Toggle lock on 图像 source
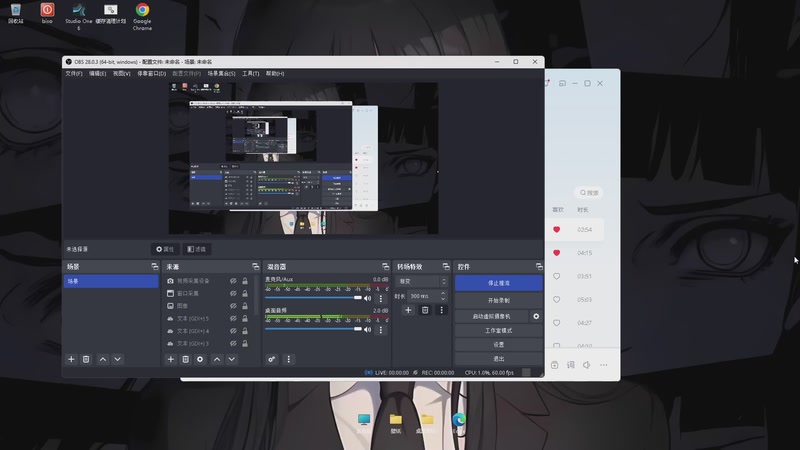Screen dimensions: 800x450 (x=245, y=306)
